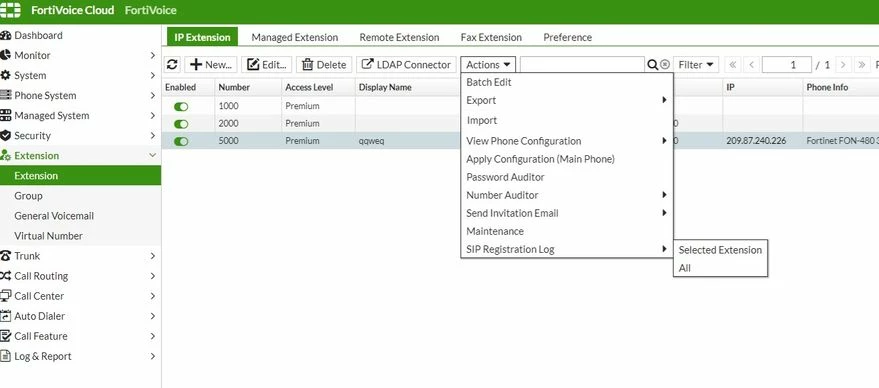Close the Actions dropdown button

488,65
